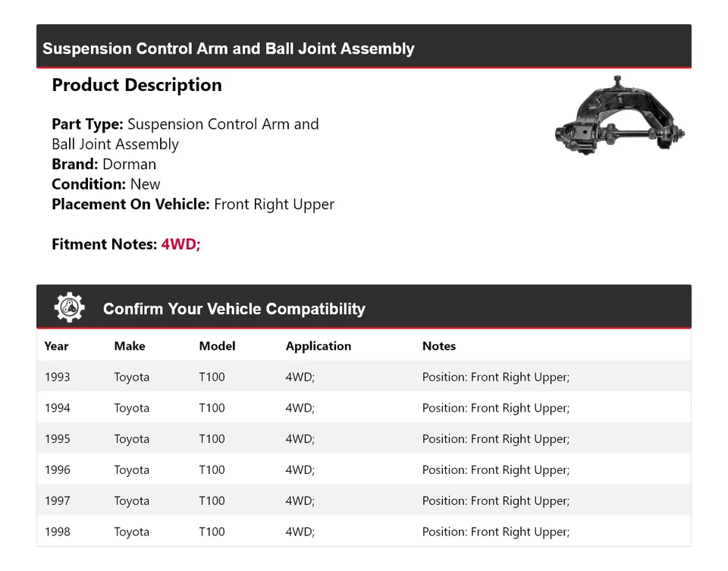
Task: Click the Product Description heading
Action: pos(136,85)
